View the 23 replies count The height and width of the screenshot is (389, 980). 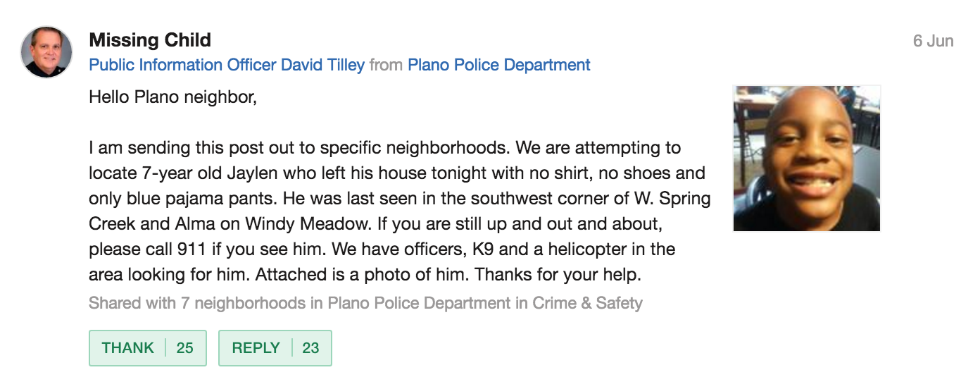click(x=310, y=348)
